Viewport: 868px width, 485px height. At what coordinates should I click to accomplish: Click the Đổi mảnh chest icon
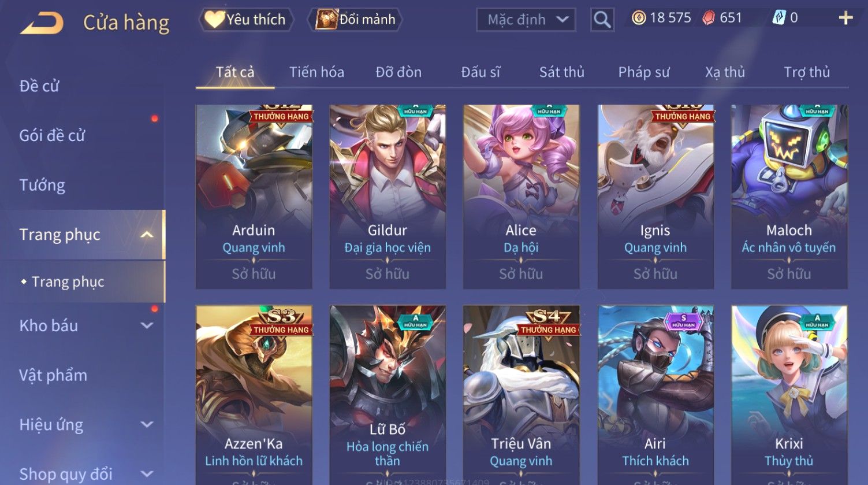[x=326, y=19]
